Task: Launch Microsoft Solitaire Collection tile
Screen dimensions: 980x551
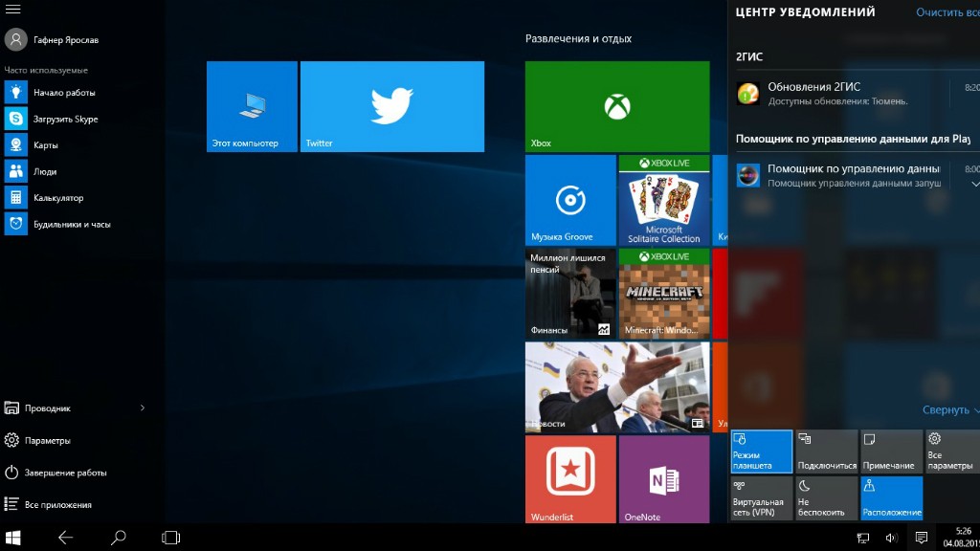Action: pos(664,200)
